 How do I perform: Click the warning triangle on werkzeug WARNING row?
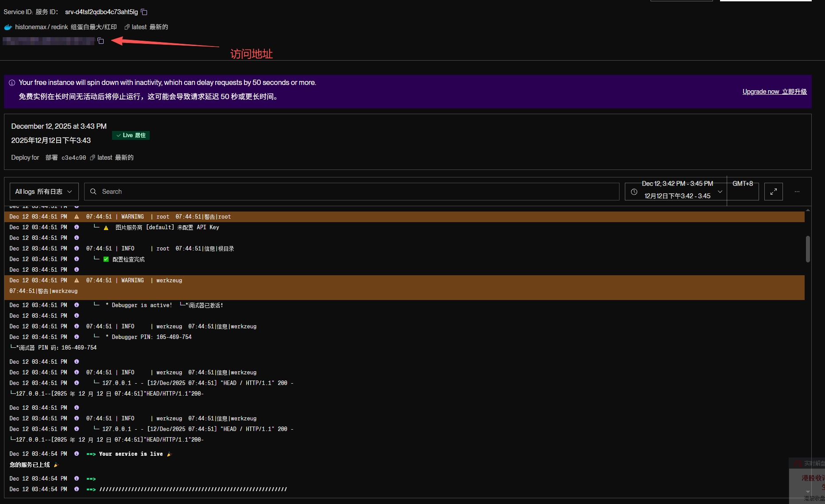point(77,281)
